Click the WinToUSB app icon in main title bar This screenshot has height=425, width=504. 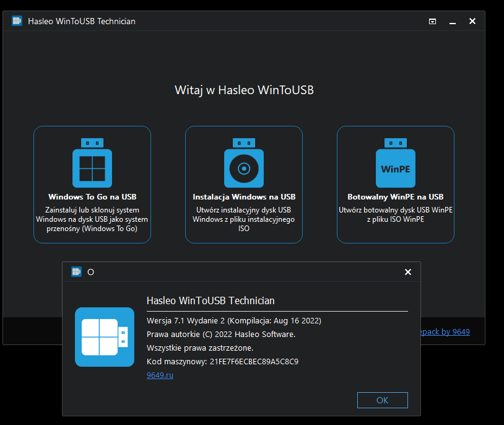tap(17, 21)
